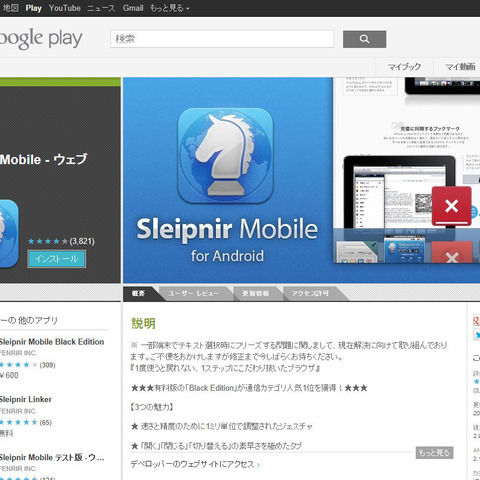Click the Twitter share icon
This screenshot has width=480, height=480.
point(477,334)
